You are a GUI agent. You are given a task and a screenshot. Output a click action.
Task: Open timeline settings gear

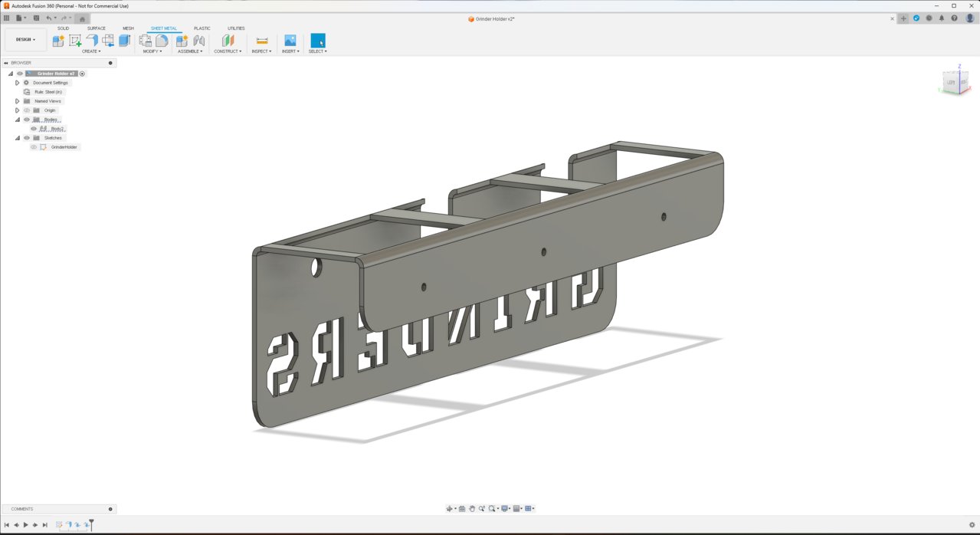(972, 525)
